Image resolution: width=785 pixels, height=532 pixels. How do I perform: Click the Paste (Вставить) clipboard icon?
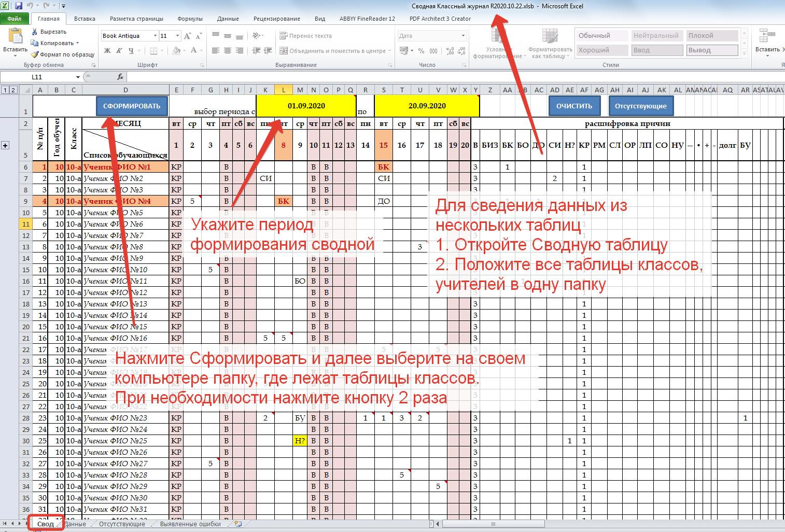pos(15,36)
